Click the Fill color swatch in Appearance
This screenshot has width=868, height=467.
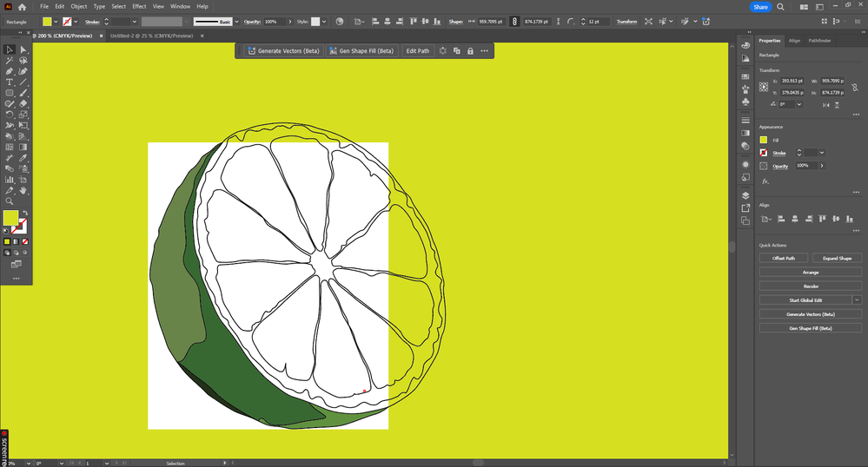click(x=764, y=140)
